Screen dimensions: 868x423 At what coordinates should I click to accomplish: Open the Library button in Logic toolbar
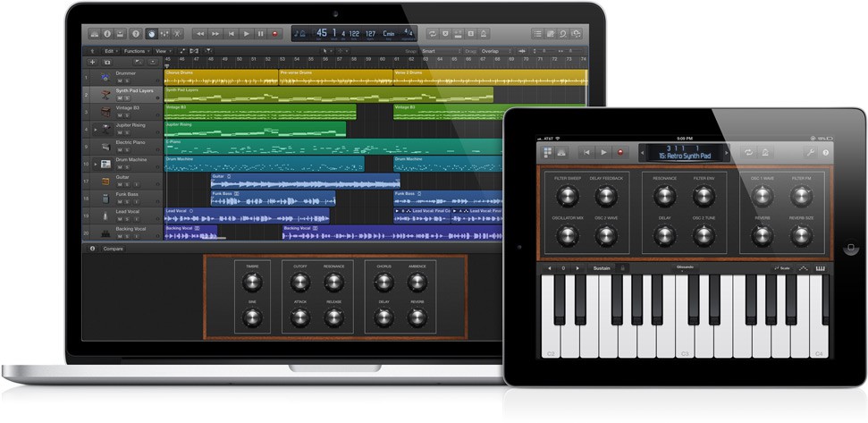94,34
